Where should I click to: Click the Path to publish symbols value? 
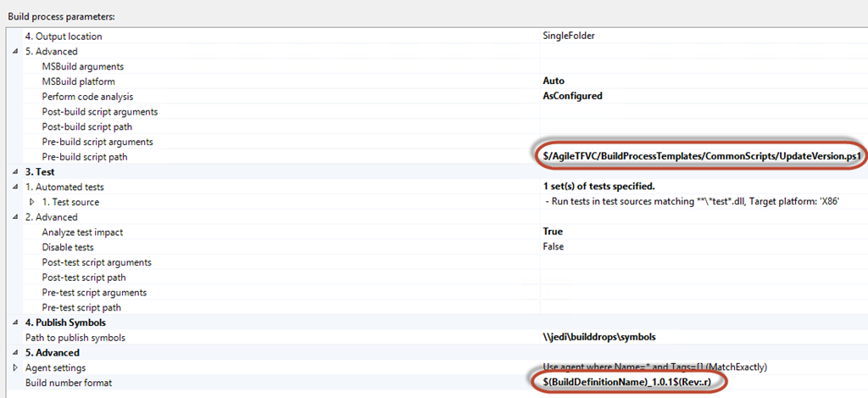coord(598,338)
